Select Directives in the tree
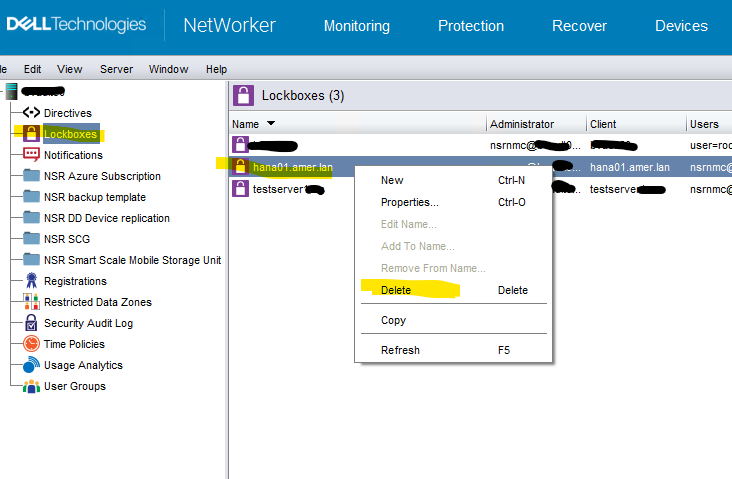The width and height of the screenshot is (732, 479). [x=68, y=113]
